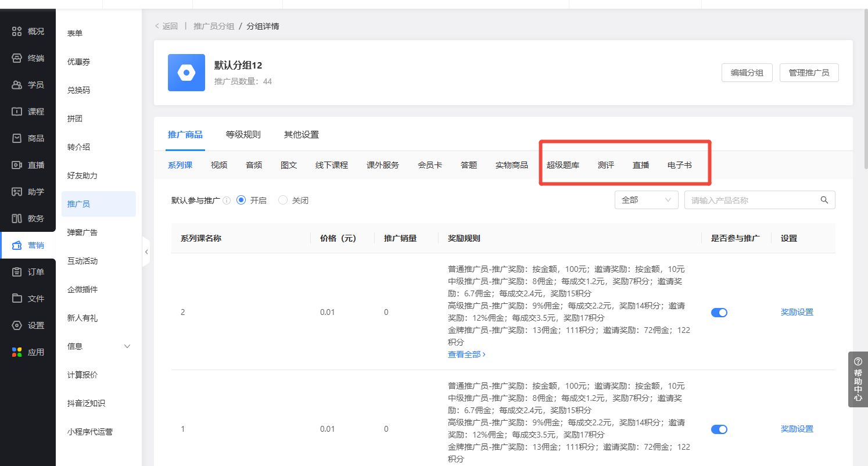Click the 订单 orders icon in sidebar
Image resolution: width=868 pixels, height=466 pixels.
[x=17, y=272]
